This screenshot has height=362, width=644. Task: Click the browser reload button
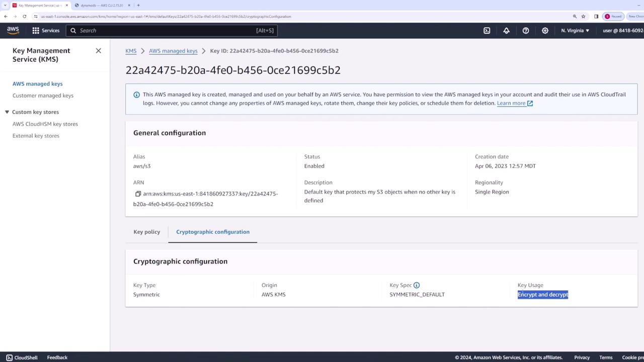click(x=24, y=17)
